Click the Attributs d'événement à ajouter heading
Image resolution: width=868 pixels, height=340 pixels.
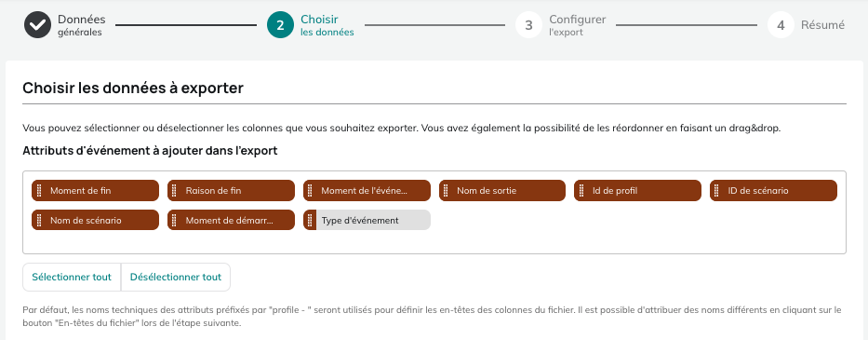[x=150, y=150]
